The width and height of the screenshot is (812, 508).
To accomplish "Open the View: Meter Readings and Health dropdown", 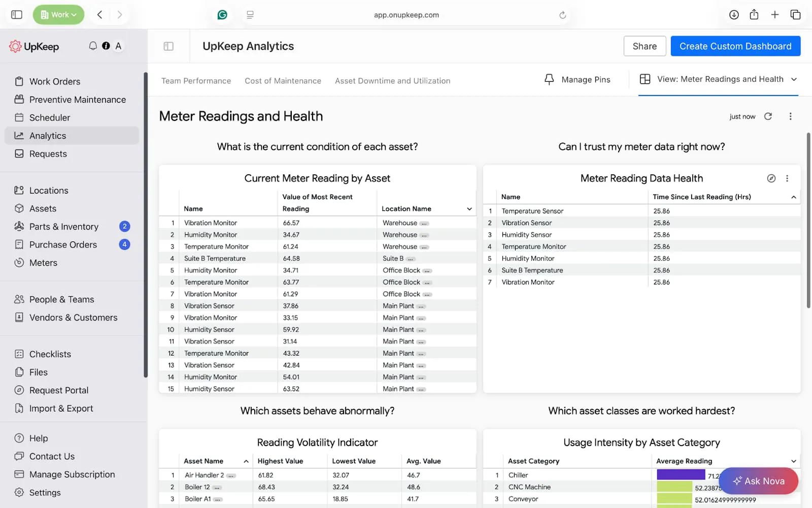I will click(794, 79).
